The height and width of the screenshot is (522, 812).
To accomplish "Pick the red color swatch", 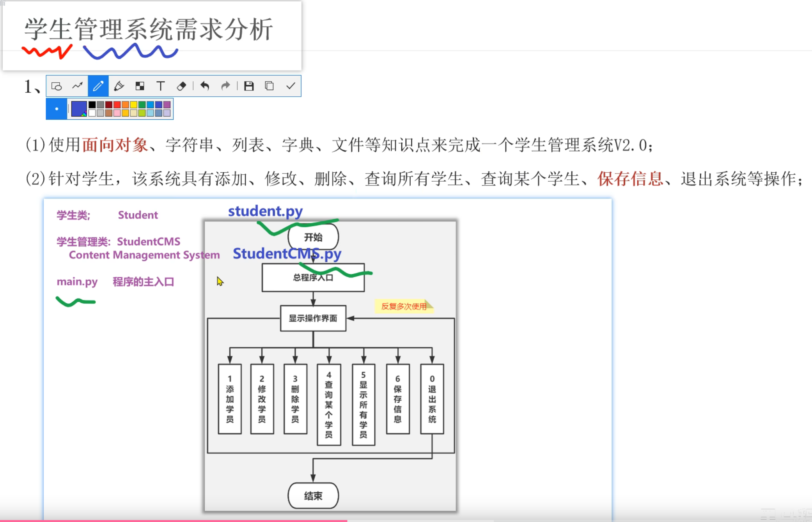I will point(117,104).
